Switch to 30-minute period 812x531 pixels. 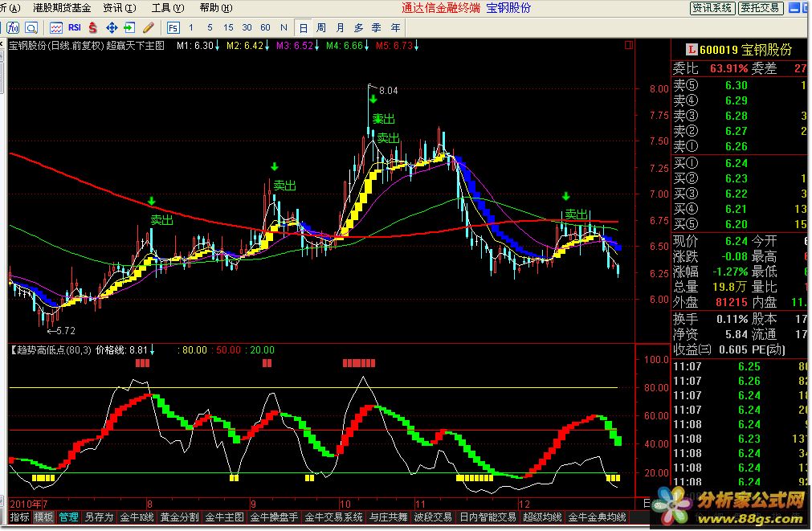247,27
